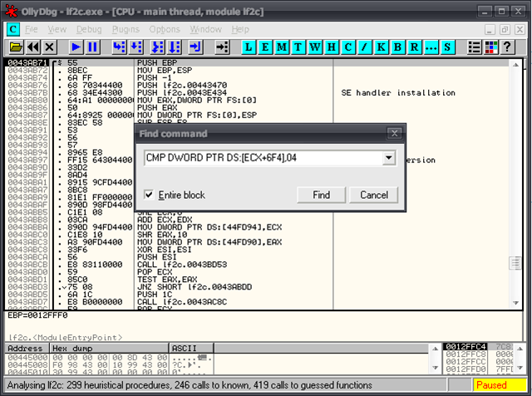532x396 pixels.
Task: Open Log window with L button
Action: [249, 47]
